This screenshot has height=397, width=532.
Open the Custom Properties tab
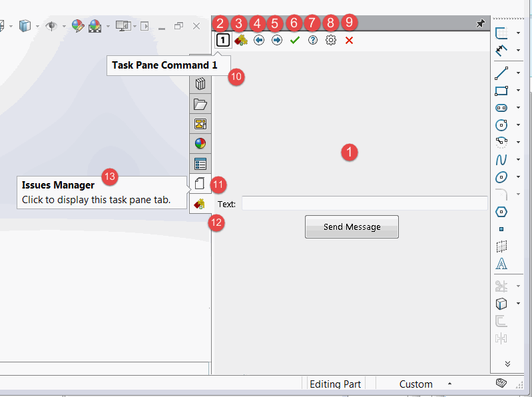(x=200, y=164)
